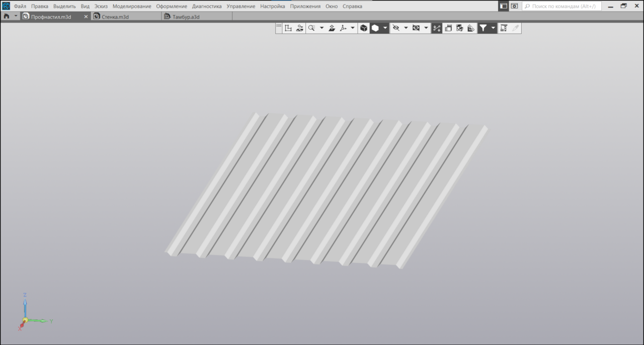Open the Моделирование menu
Image resolution: width=644 pixels, height=345 pixels.
click(x=132, y=6)
